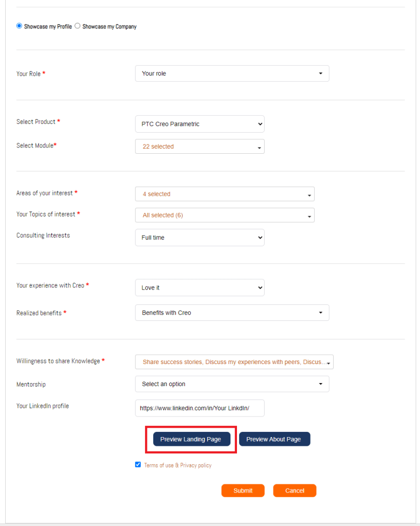Open Areas of your interest dropdown
Image resolution: width=420 pixels, height=526 pixels.
[x=225, y=194]
